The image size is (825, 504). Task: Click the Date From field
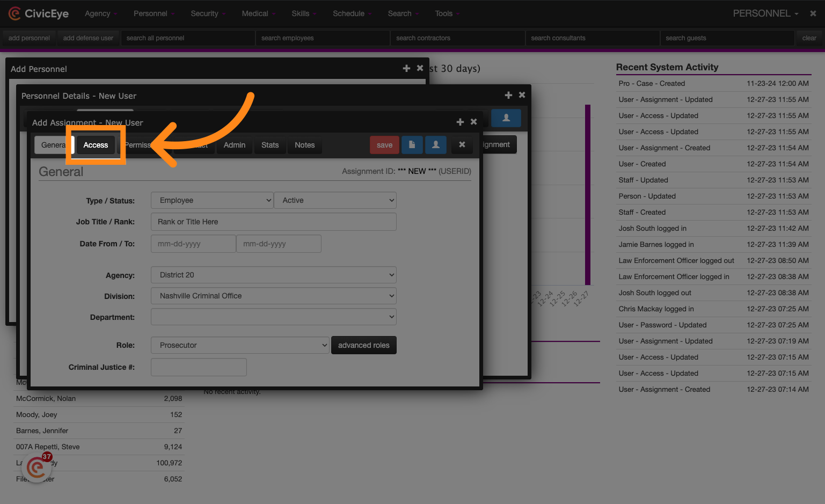point(193,244)
